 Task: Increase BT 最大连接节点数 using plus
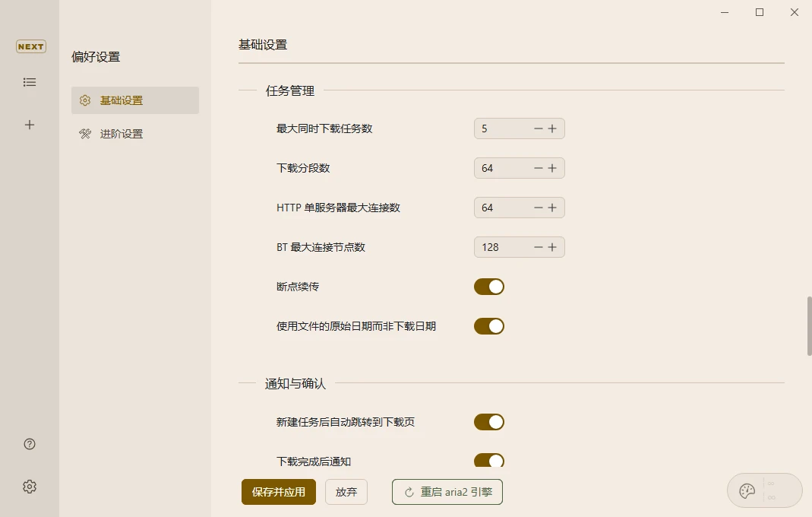point(554,247)
